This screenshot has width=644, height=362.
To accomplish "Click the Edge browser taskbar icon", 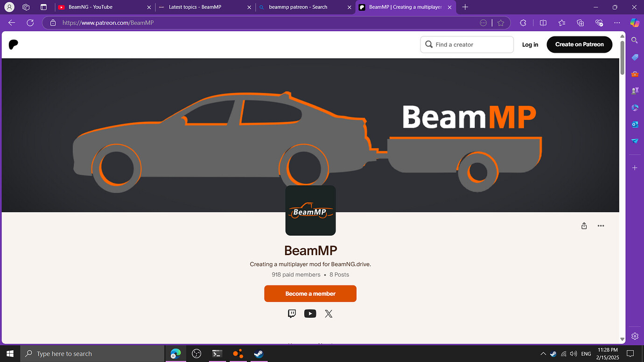I will point(176,354).
